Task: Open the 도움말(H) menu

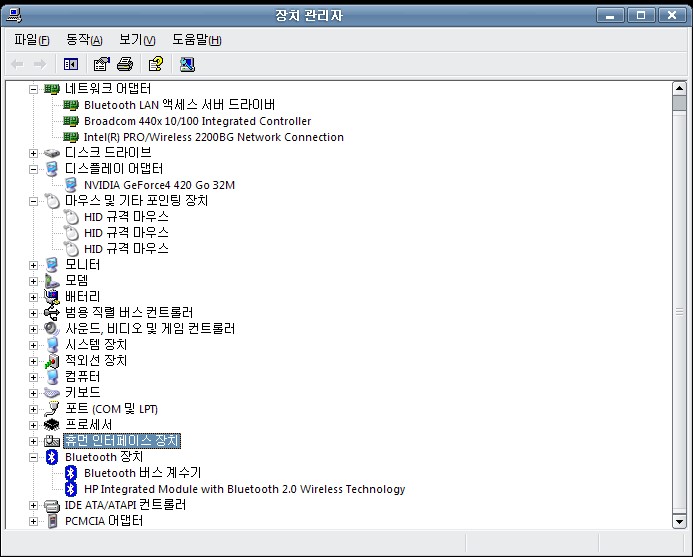Action: pos(197,40)
